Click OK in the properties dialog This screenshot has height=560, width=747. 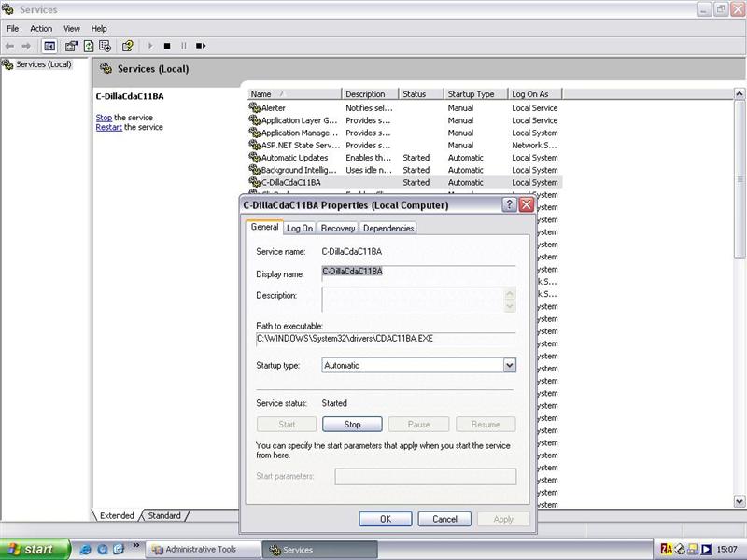click(386, 519)
